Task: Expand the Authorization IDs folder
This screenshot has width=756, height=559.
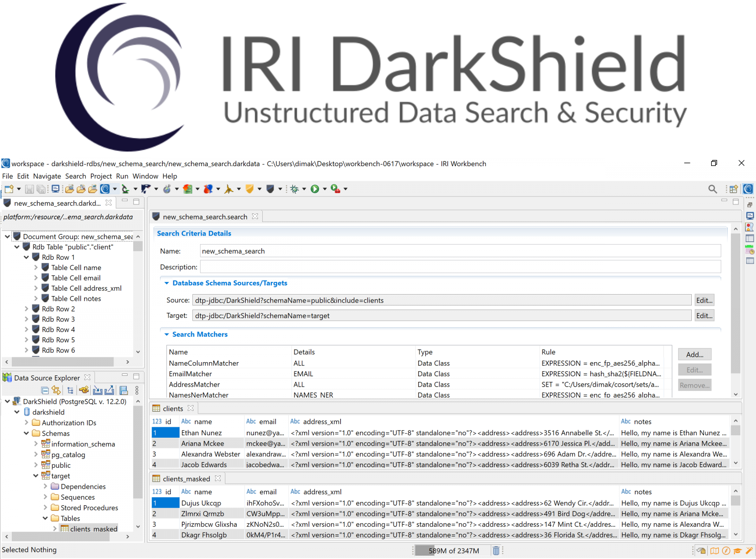Action: 26,423
